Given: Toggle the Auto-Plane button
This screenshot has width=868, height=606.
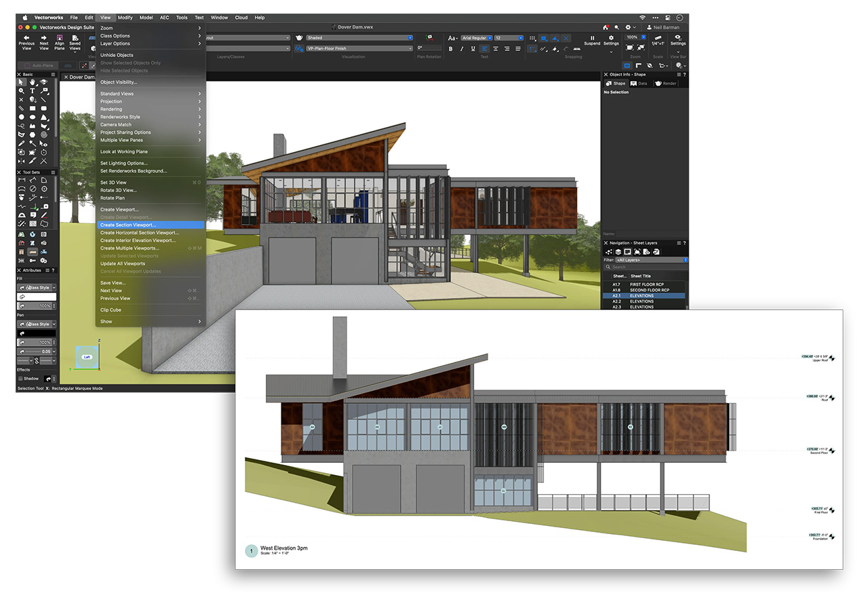Looking at the screenshot, I should click(x=38, y=66).
